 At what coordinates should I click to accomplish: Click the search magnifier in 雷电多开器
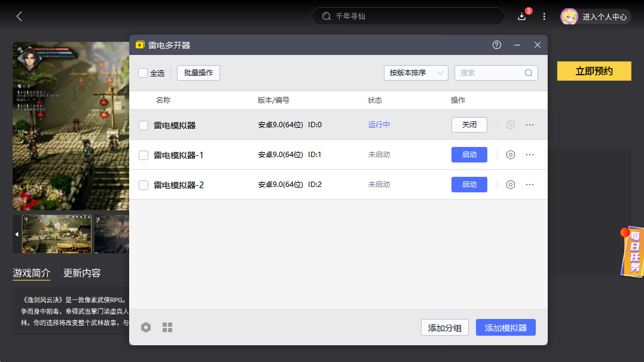click(529, 73)
